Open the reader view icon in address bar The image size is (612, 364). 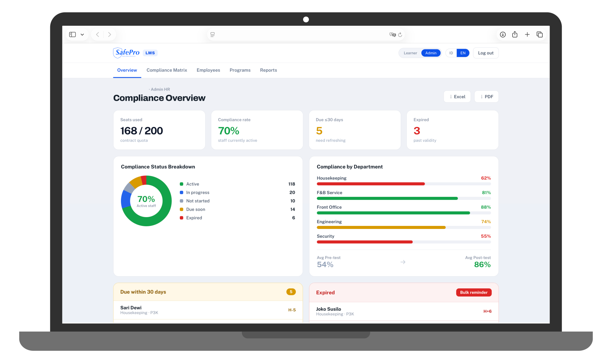click(x=212, y=35)
